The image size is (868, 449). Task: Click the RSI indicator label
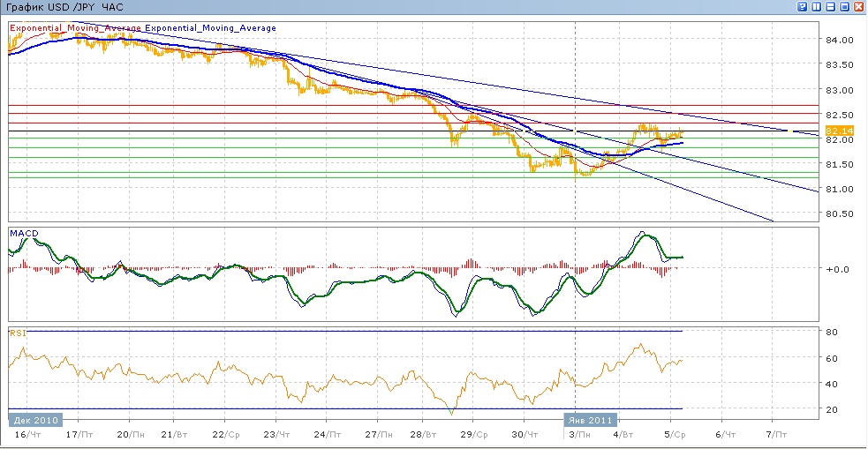click(17, 333)
